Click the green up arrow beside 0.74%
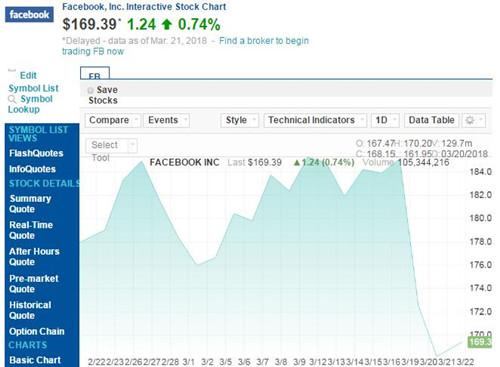Viewport: 500px width, 367px height. pos(167,24)
